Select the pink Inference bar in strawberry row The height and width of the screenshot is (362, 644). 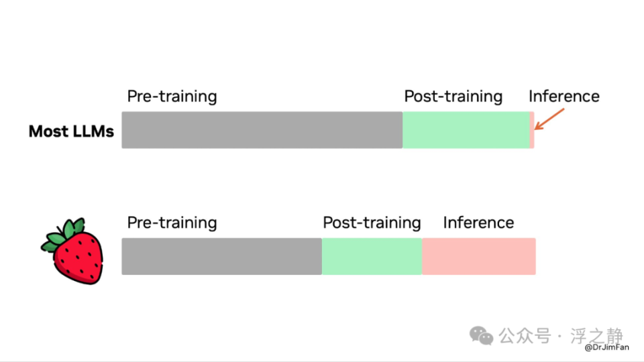click(479, 256)
